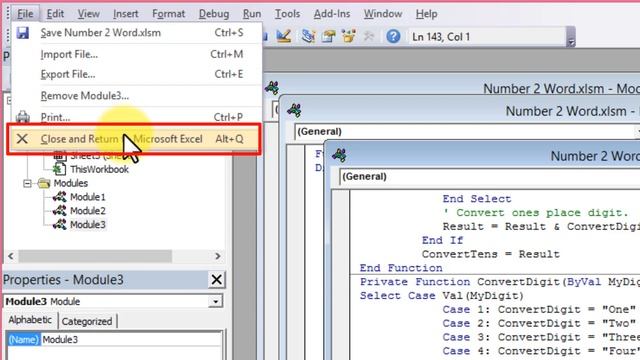640x360 pixels.
Task: Open the (General) dropdown in the front window
Action: [489, 177]
